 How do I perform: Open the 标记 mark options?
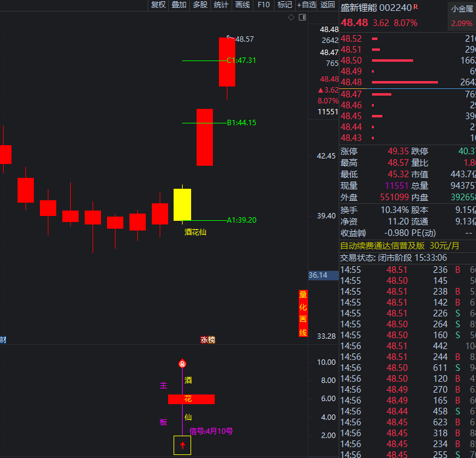point(284,5)
